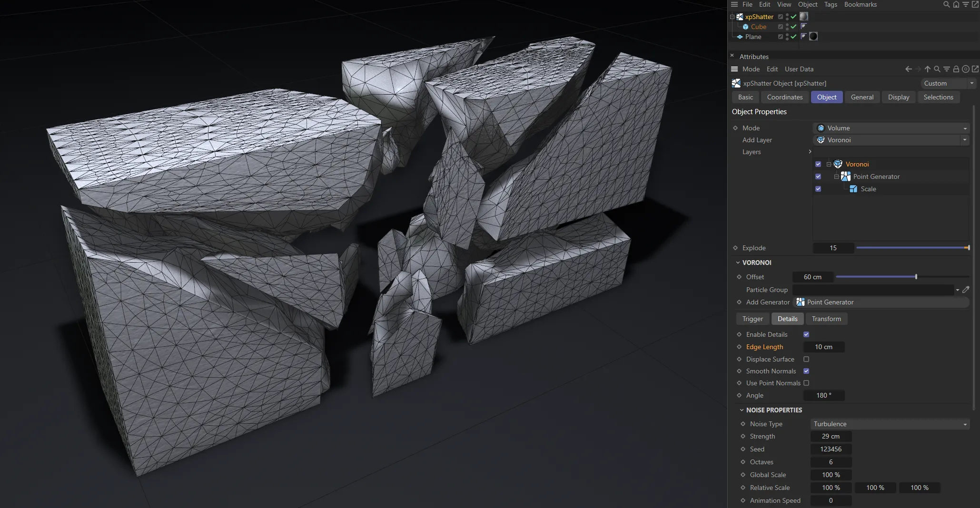Click the Scale layer icon
980x508 pixels.
click(853, 189)
